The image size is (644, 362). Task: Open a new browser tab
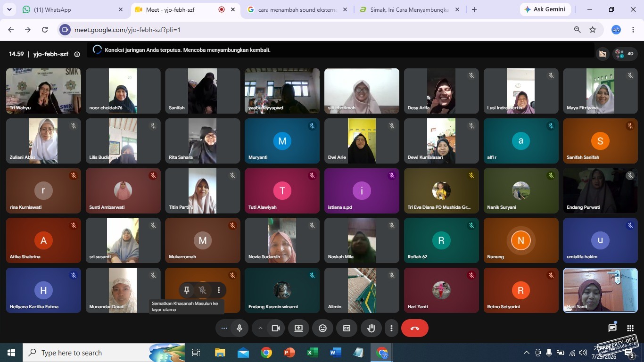pyautogui.click(x=474, y=9)
